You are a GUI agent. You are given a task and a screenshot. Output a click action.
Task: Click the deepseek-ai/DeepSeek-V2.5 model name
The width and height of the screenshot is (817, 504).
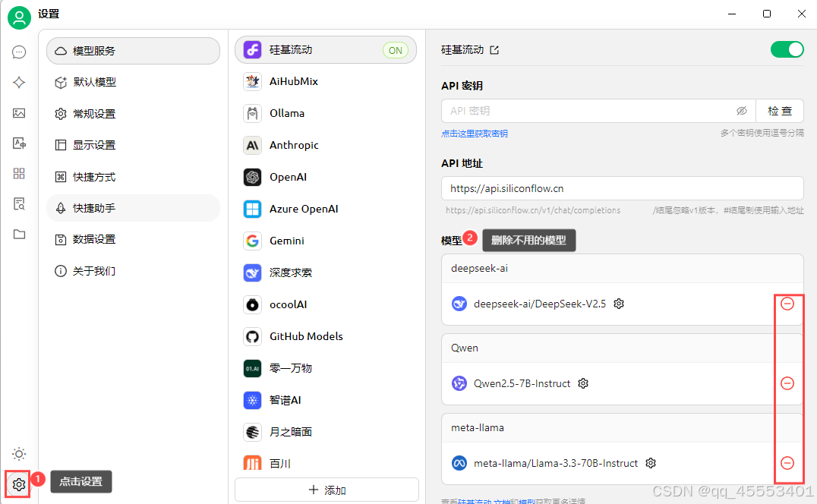[539, 304]
